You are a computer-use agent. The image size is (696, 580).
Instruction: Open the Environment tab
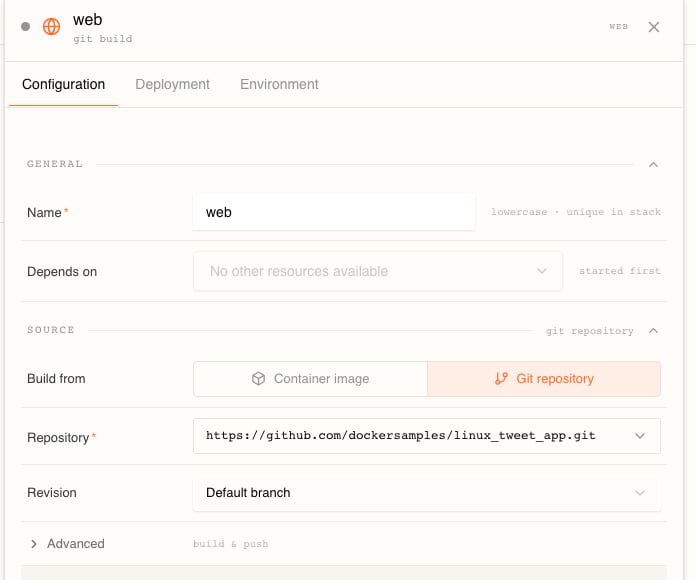[x=279, y=84]
